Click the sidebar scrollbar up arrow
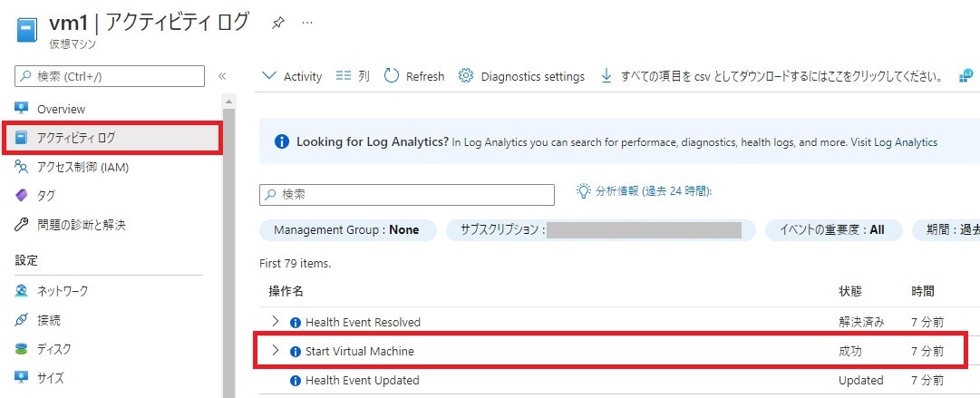 click(228, 102)
